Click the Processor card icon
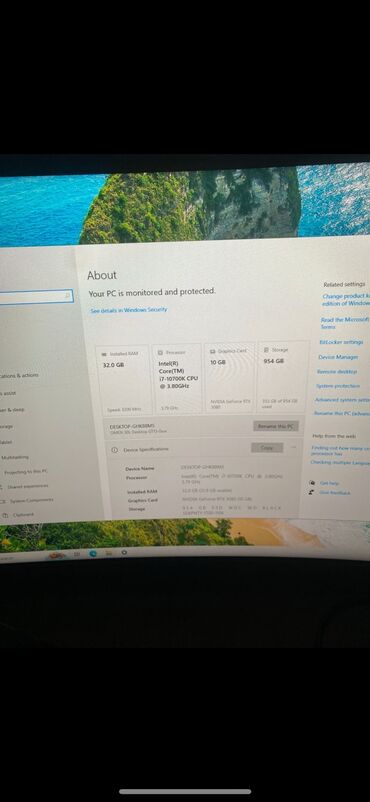 coord(160,352)
